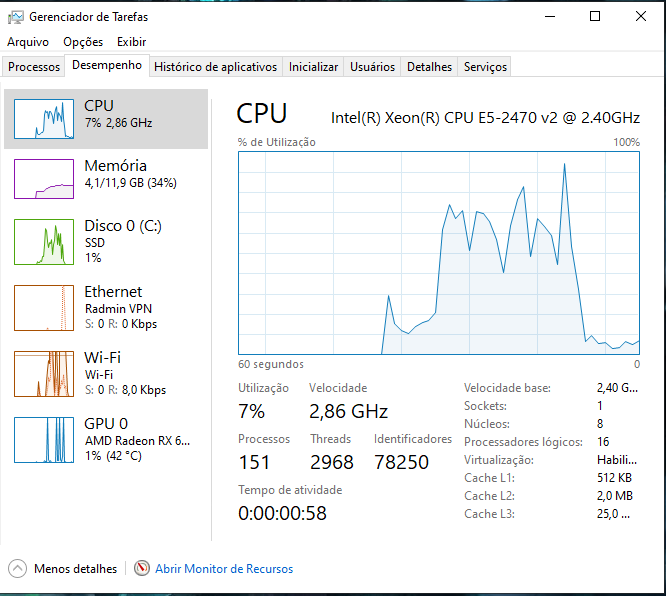Click the 4,1/11,9 GB (34%) memory text
This screenshot has height=596, width=666.
pyautogui.click(x=130, y=183)
